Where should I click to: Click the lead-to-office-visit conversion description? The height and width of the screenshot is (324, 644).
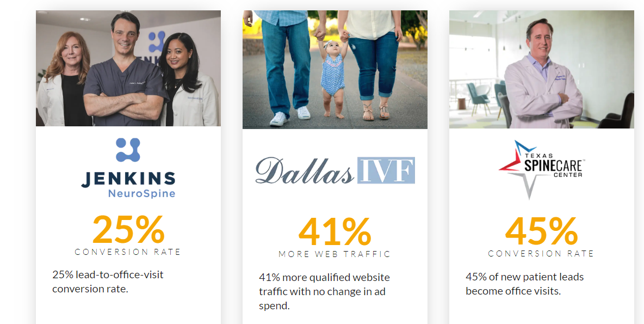108,282
